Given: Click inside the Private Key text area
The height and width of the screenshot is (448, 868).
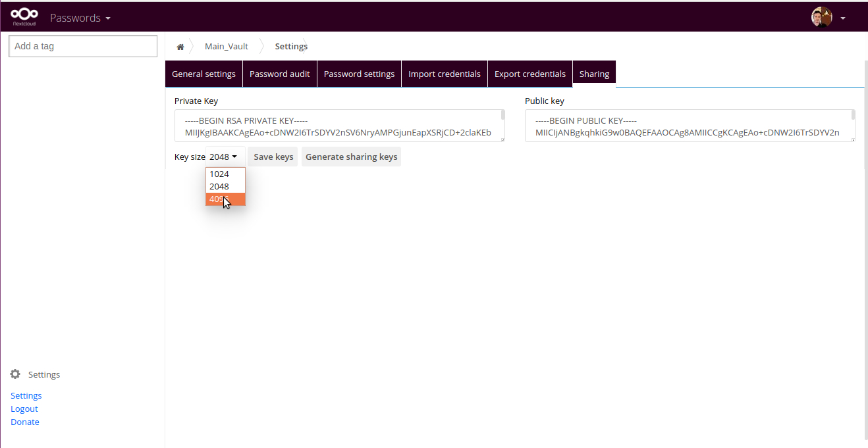Looking at the screenshot, I should (x=337, y=126).
